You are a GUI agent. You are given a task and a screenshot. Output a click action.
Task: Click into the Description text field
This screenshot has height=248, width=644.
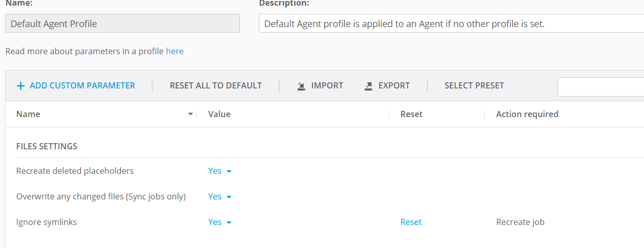click(x=451, y=24)
